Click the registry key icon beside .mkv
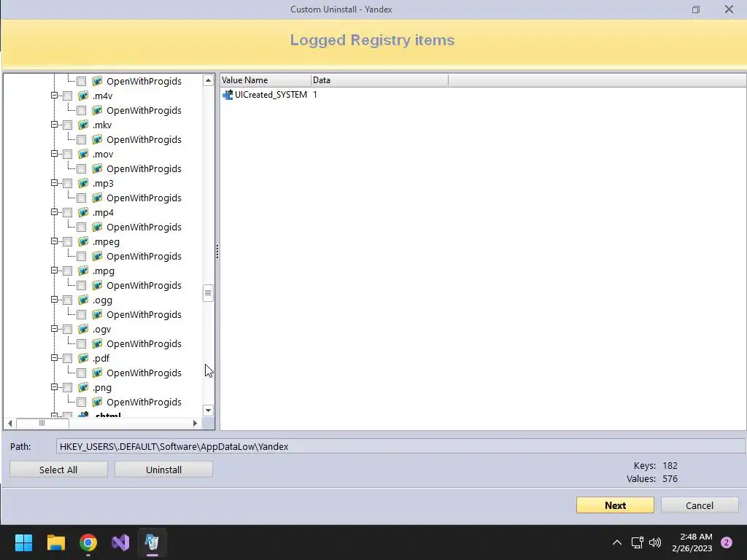This screenshot has width=747, height=560. (x=83, y=125)
